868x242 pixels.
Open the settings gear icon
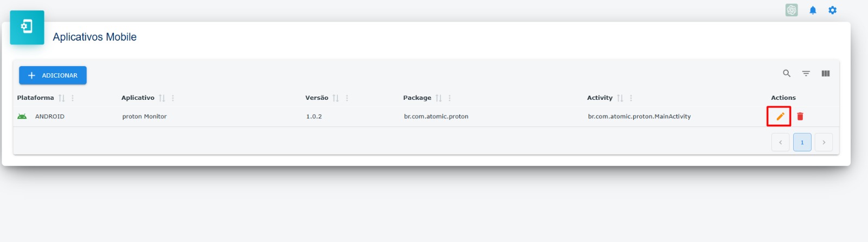833,10
